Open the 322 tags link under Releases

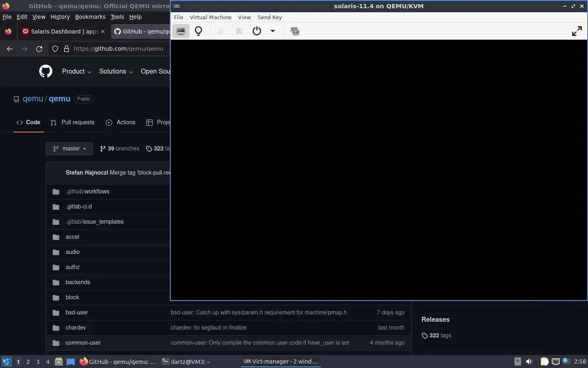coord(437,335)
